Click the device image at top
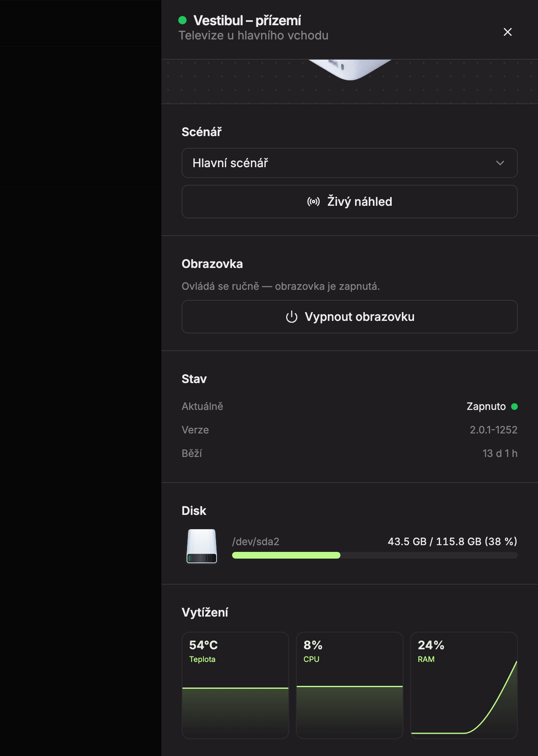 coord(350,69)
